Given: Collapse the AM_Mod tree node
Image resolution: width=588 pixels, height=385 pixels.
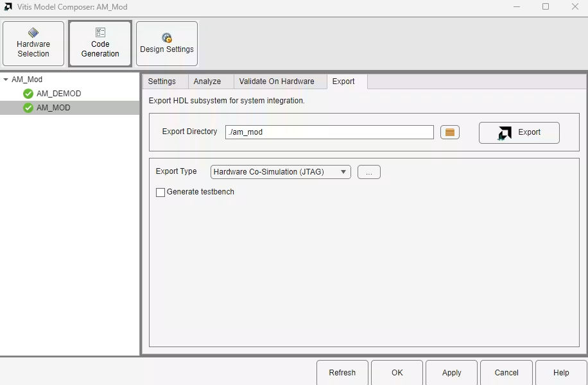Looking at the screenshot, I should [x=6, y=80].
